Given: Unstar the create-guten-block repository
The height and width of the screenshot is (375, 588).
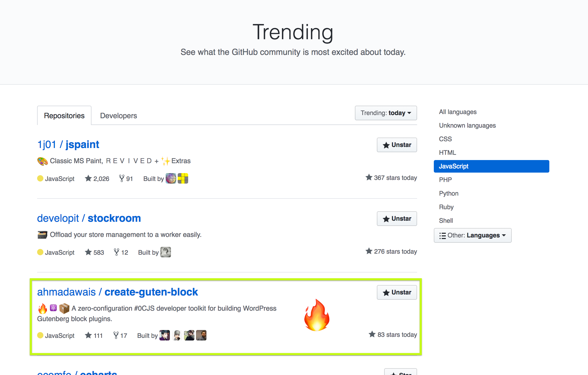Looking at the screenshot, I should coord(397,292).
